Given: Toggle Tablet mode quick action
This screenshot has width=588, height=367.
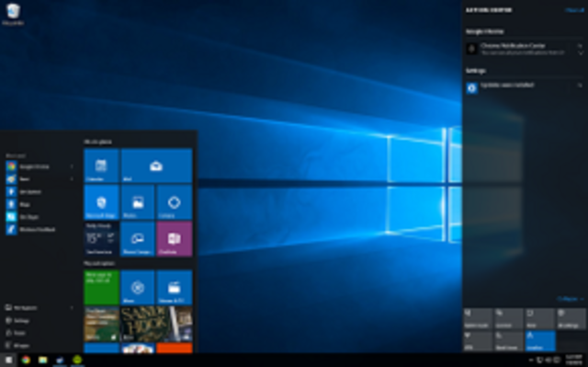Looking at the screenshot, I should point(478,318).
